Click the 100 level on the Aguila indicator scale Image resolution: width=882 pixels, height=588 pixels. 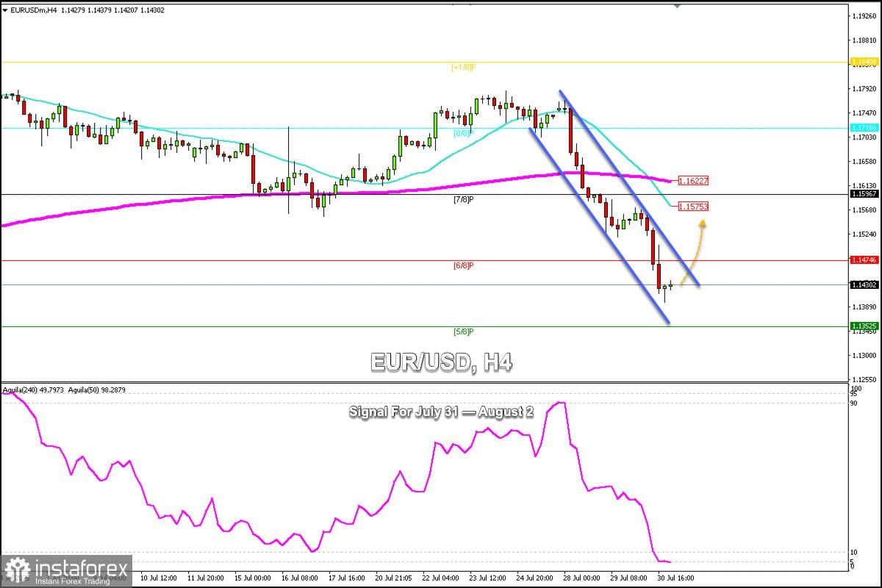point(856,387)
